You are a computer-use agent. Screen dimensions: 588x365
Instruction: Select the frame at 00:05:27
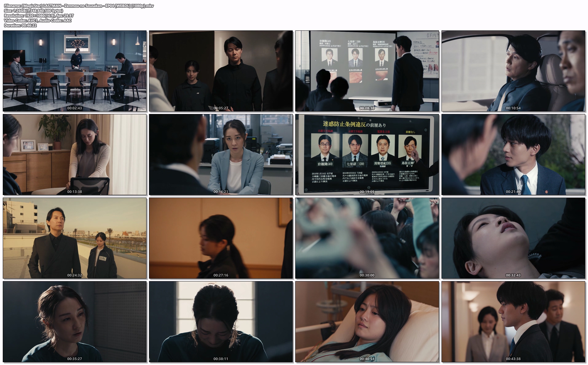[221, 71]
